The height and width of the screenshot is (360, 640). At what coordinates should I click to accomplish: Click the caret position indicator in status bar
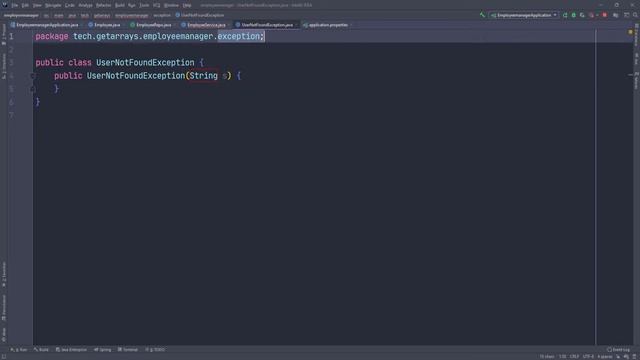(x=562, y=357)
